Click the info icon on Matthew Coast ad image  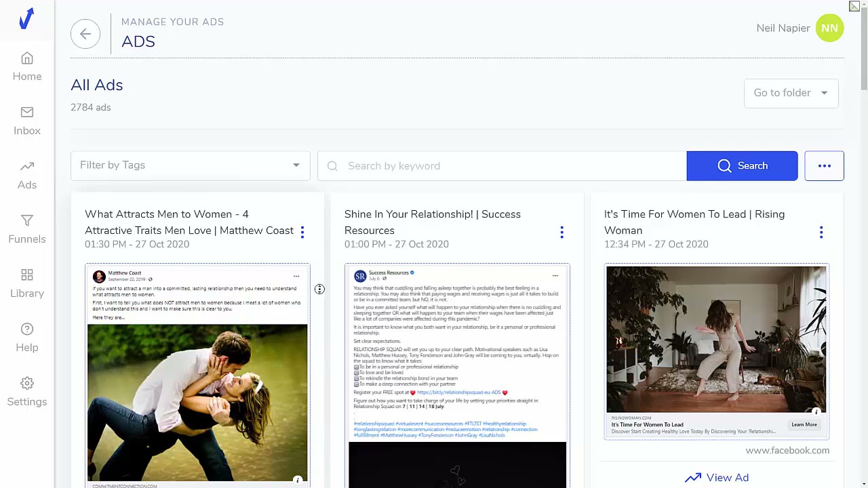(x=297, y=481)
